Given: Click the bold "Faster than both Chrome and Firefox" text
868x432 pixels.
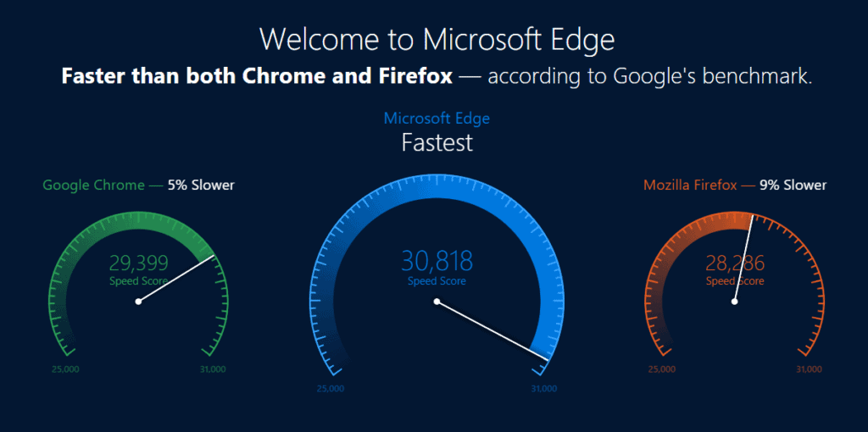Looking at the screenshot, I should (257, 76).
